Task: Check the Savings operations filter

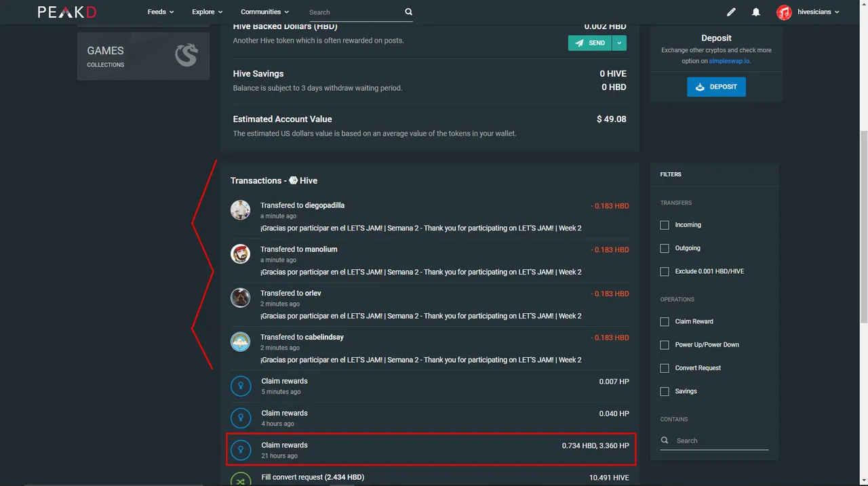Action: pos(665,391)
